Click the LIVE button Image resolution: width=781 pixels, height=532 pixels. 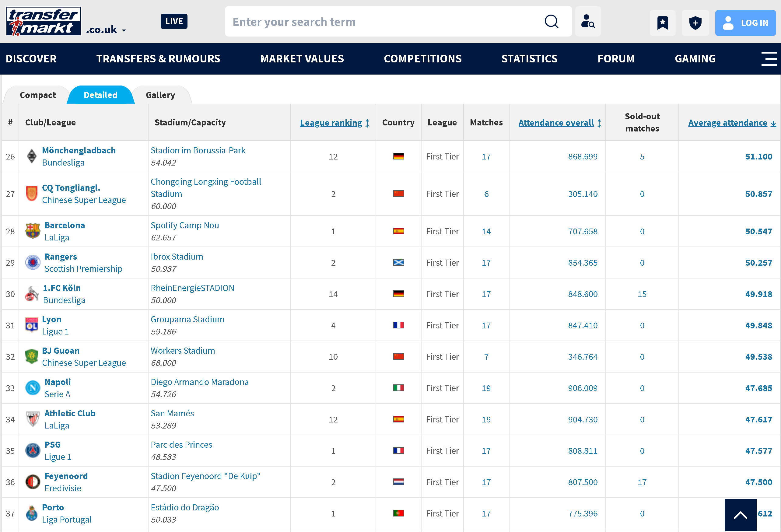[174, 21]
